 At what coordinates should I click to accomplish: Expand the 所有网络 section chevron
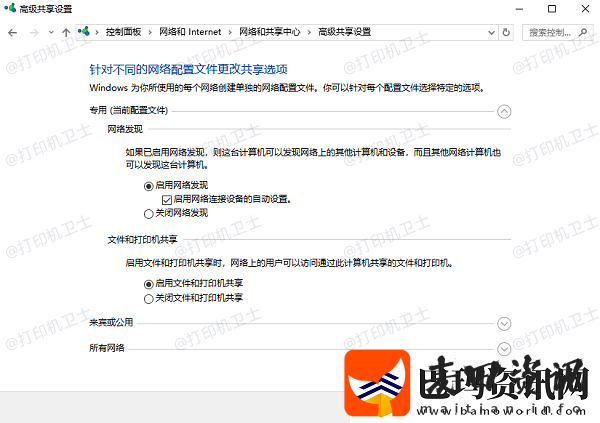pos(504,349)
